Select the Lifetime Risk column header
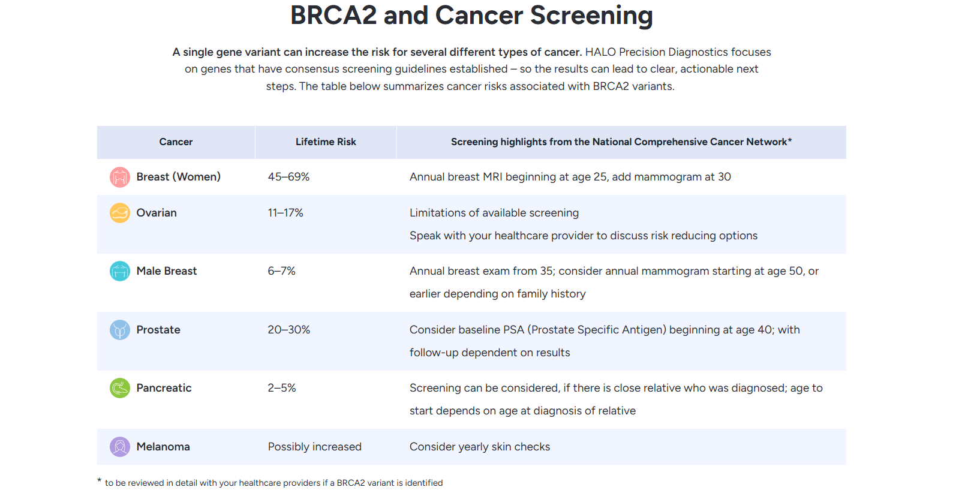This screenshot has width=980, height=502. 326,142
